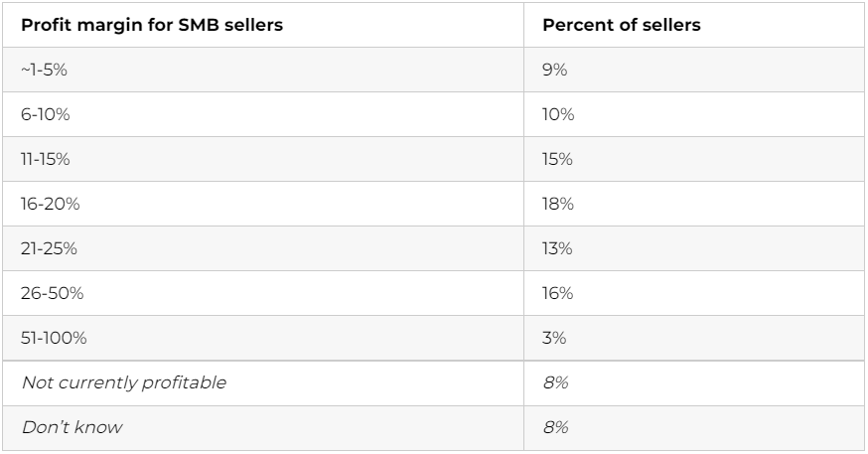Select the '51-100%' margin cell
This screenshot has width=868, height=454.
[x=53, y=339]
